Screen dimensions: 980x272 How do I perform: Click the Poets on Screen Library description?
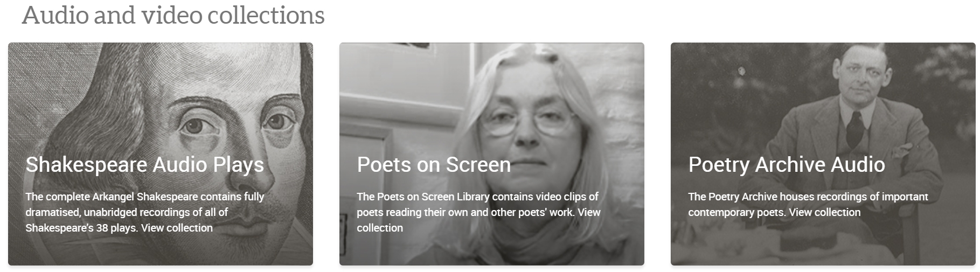pyautogui.click(x=478, y=212)
